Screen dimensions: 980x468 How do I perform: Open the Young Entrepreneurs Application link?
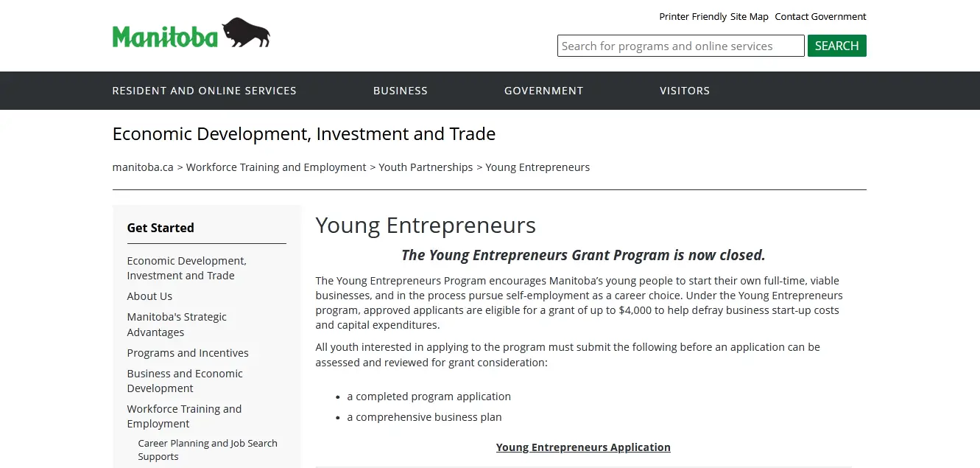(x=583, y=447)
